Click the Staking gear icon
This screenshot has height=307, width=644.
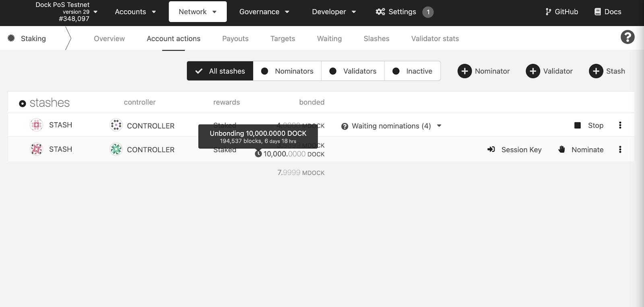click(11, 38)
